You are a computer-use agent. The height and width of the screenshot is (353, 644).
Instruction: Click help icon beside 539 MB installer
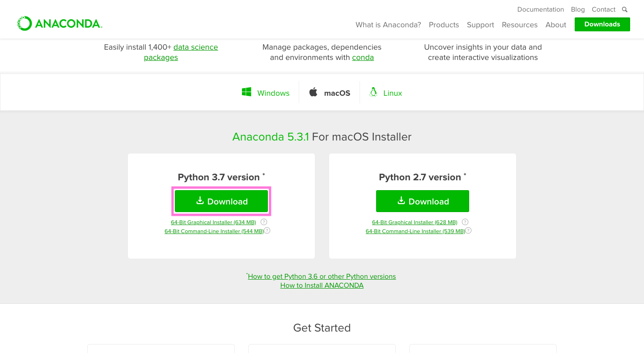pyautogui.click(x=468, y=231)
